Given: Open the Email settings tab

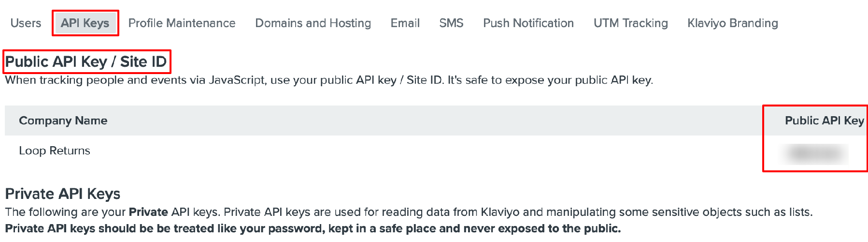Looking at the screenshot, I should (x=405, y=23).
